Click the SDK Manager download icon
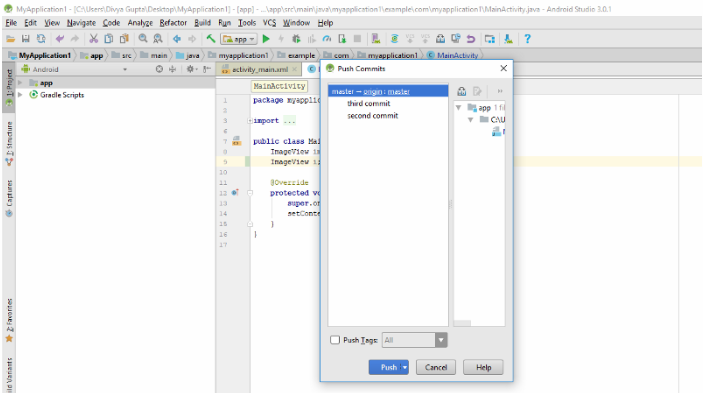Image resolution: width=703 pixels, height=393 pixels. click(508, 39)
